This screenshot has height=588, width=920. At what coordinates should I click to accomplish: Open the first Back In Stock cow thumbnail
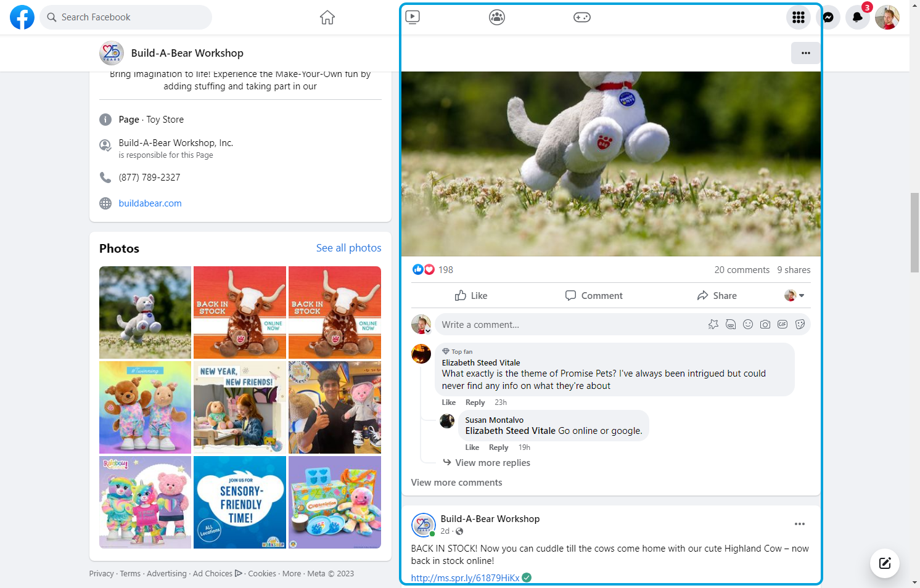(x=240, y=312)
